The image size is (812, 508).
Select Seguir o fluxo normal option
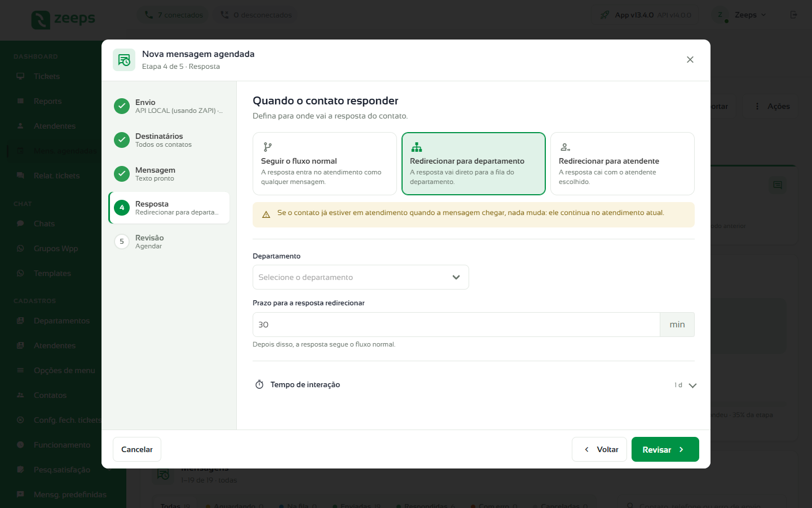coord(325,164)
